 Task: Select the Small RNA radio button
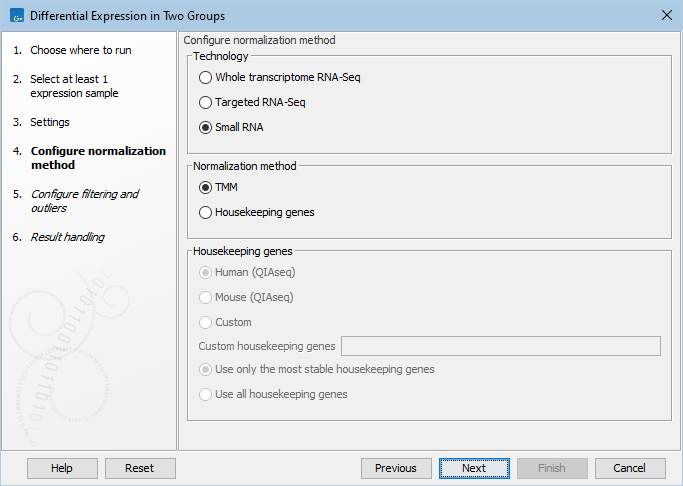point(206,127)
